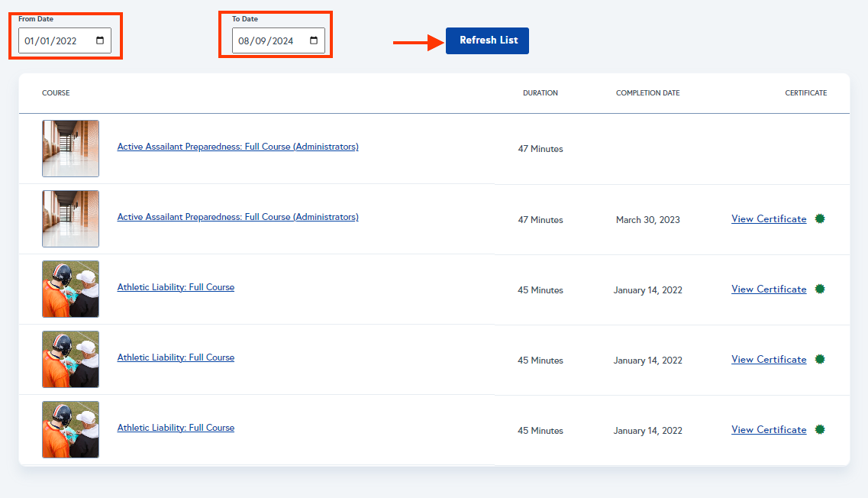The height and width of the screenshot is (498, 868).
Task: View Certificate for the March 30, 2023 completion
Action: [769, 218]
